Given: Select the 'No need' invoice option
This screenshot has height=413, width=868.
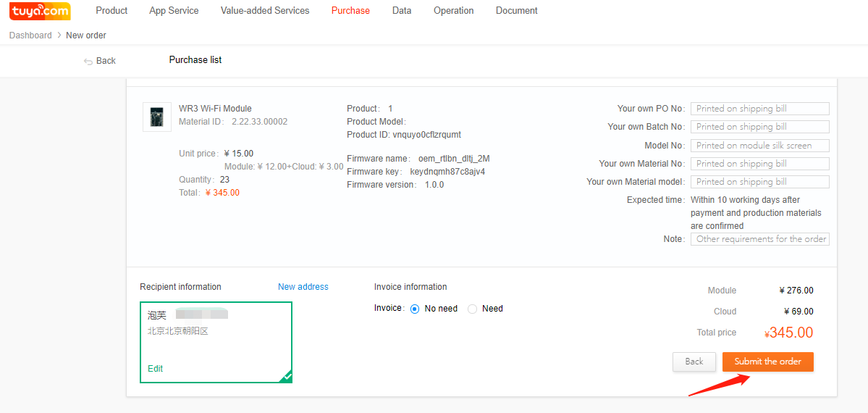Looking at the screenshot, I should click(x=416, y=309).
